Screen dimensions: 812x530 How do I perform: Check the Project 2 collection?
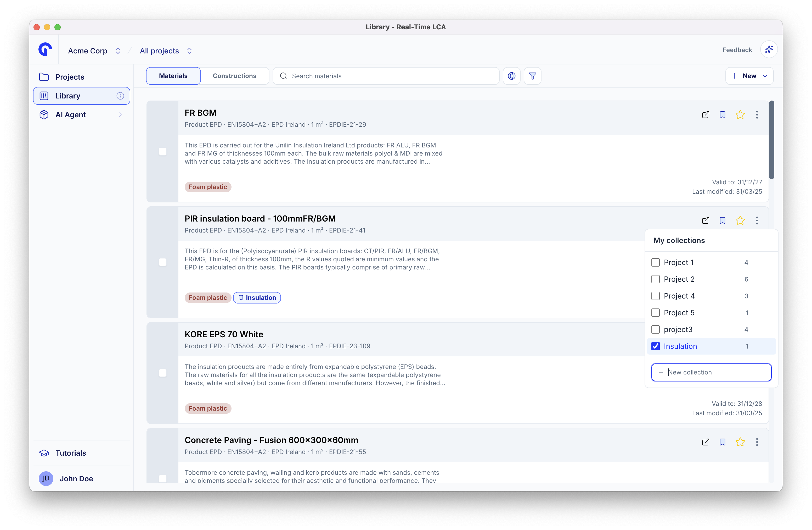coord(655,279)
